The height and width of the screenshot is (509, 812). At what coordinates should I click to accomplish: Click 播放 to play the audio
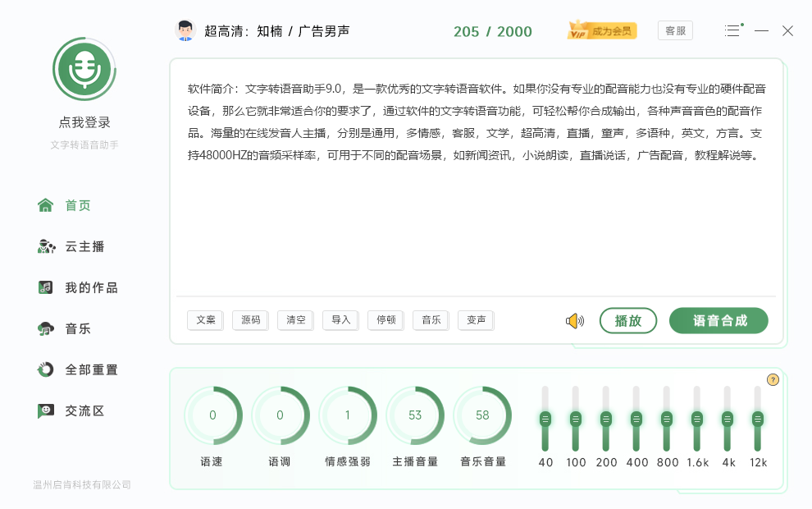pyautogui.click(x=628, y=320)
